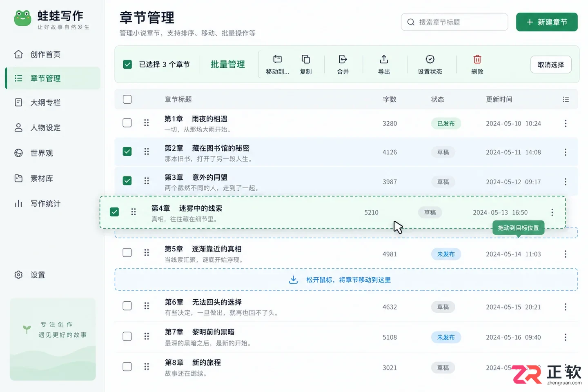Open 大纲专栏 in the sidebar
Screen dimensions: 588x392
(53, 102)
